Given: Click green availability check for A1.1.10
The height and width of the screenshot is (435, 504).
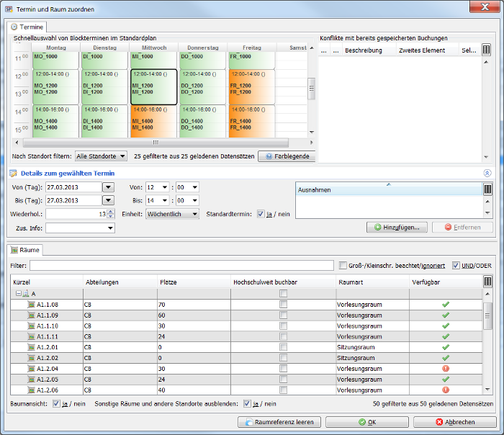Looking at the screenshot, I should point(446,326).
